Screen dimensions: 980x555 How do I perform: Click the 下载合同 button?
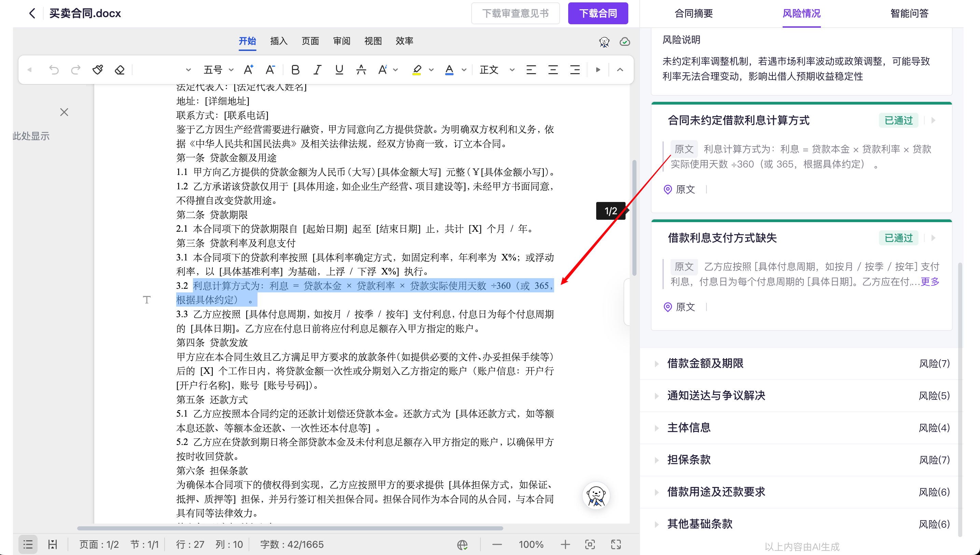coord(598,14)
